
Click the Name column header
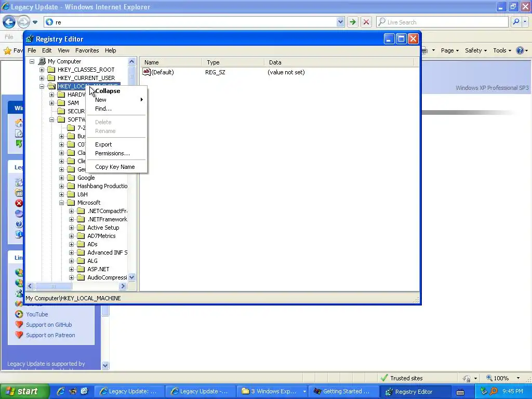(x=171, y=62)
